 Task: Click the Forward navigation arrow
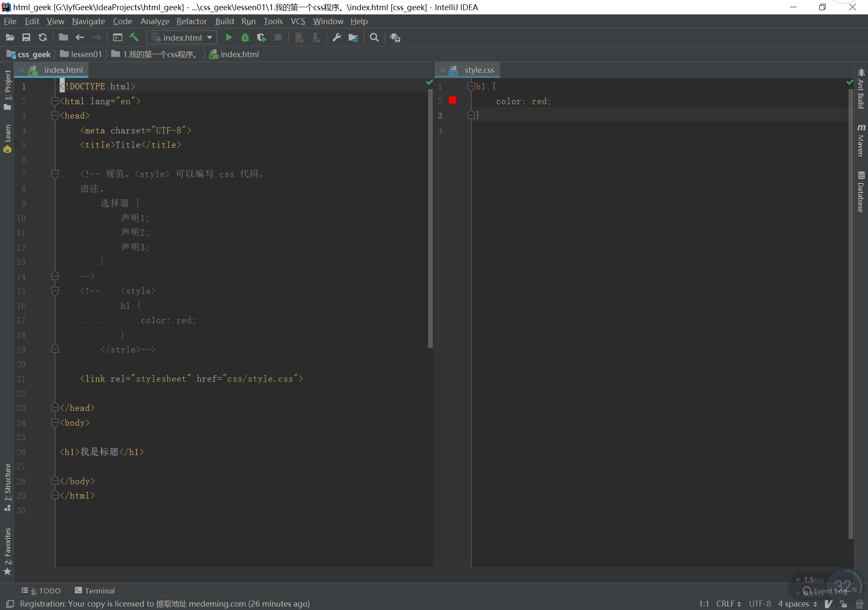pos(97,38)
